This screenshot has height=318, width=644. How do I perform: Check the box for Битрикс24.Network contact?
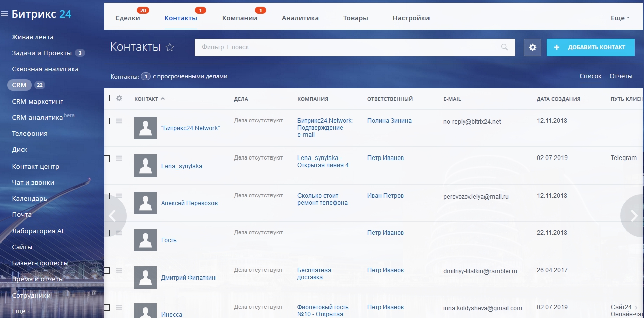[x=107, y=121]
